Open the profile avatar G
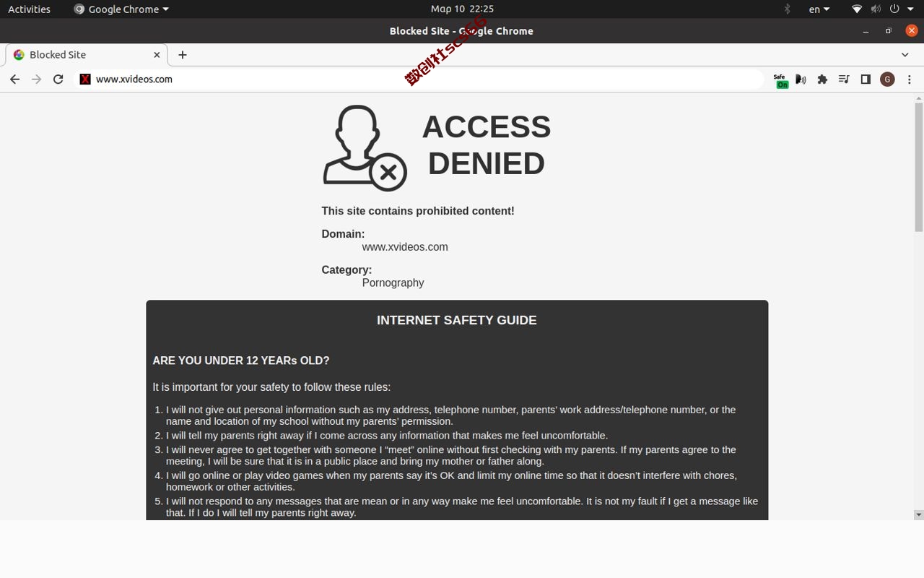The height and width of the screenshot is (578, 924). 887,79
